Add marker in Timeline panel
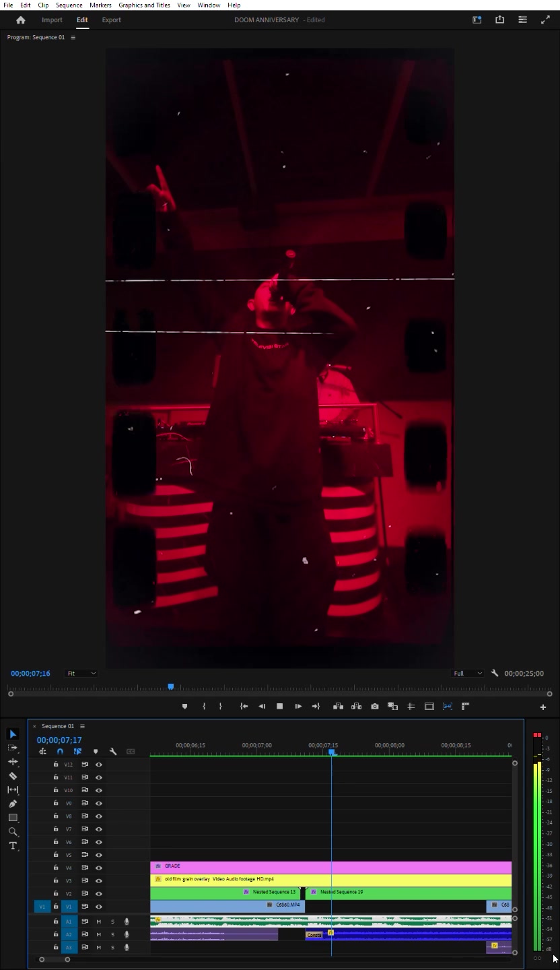 pyautogui.click(x=96, y=752)
